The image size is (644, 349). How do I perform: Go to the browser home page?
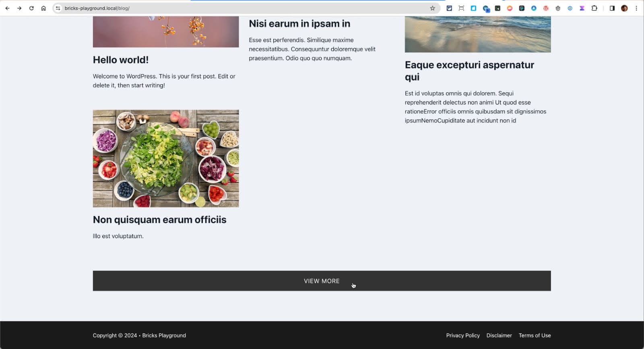coord(43,8)
